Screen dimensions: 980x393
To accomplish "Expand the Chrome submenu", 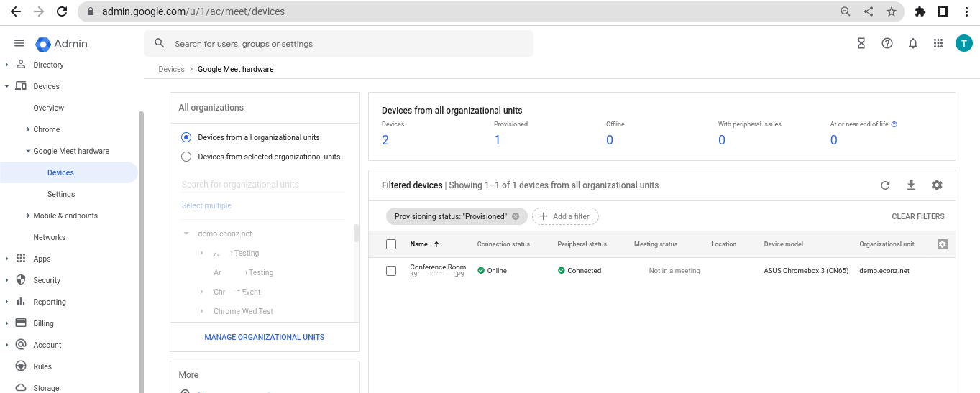I will point(28,129).
